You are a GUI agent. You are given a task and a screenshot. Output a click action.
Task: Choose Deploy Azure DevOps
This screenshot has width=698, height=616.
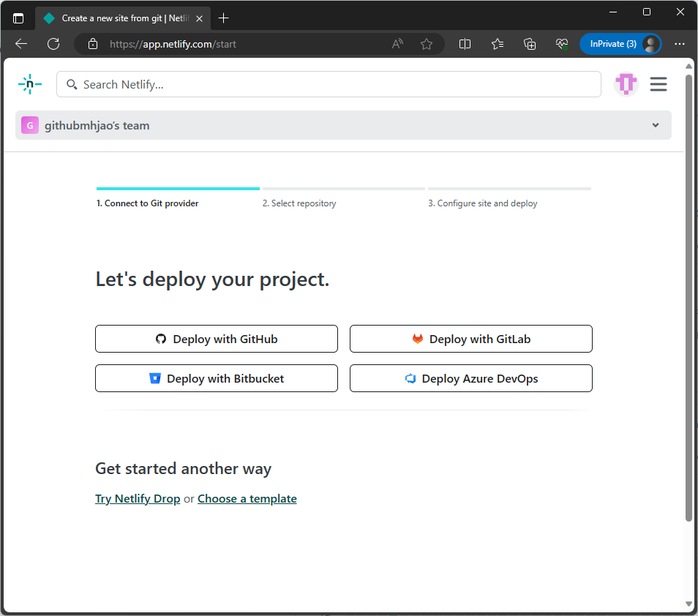[x=471, y=378]
